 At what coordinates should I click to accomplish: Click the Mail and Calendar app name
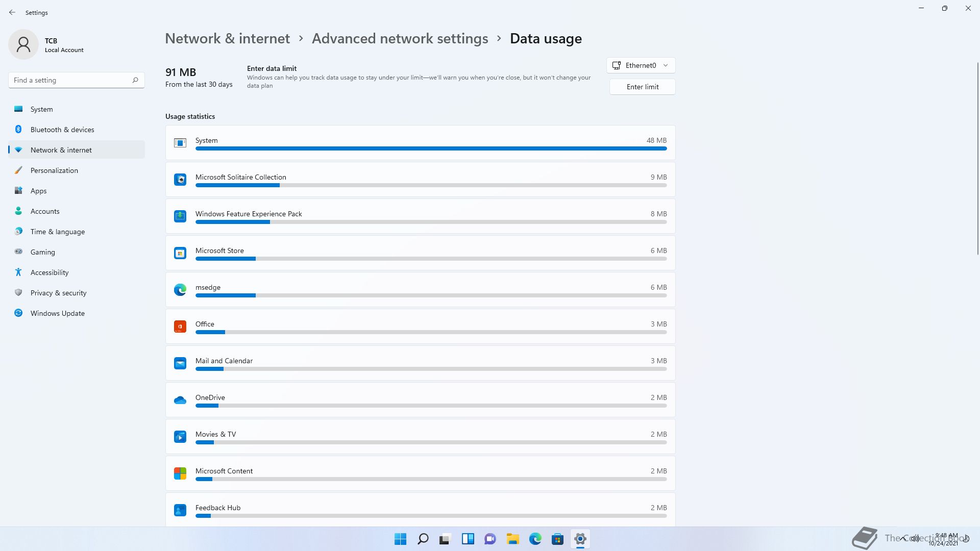(x=224, y=361)
